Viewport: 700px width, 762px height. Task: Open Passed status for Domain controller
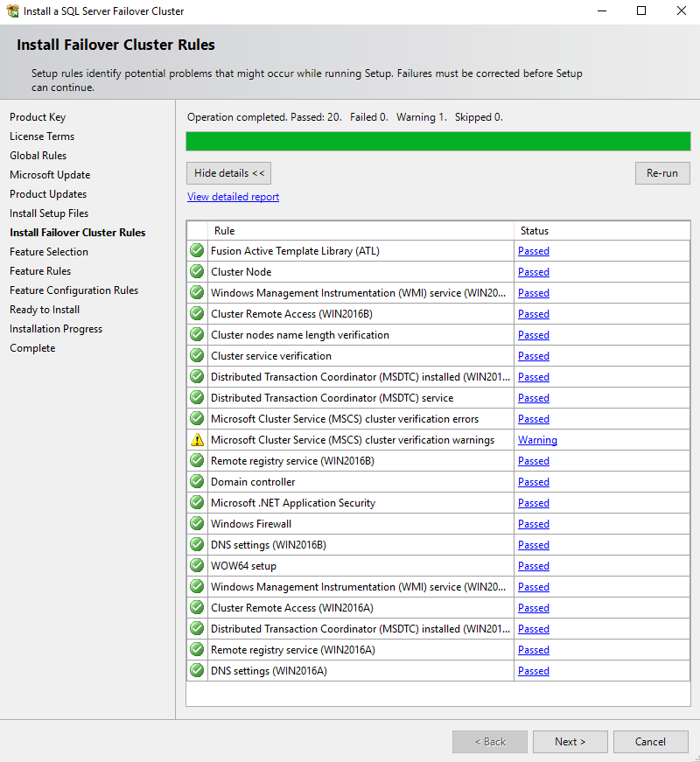pos(534,481)
